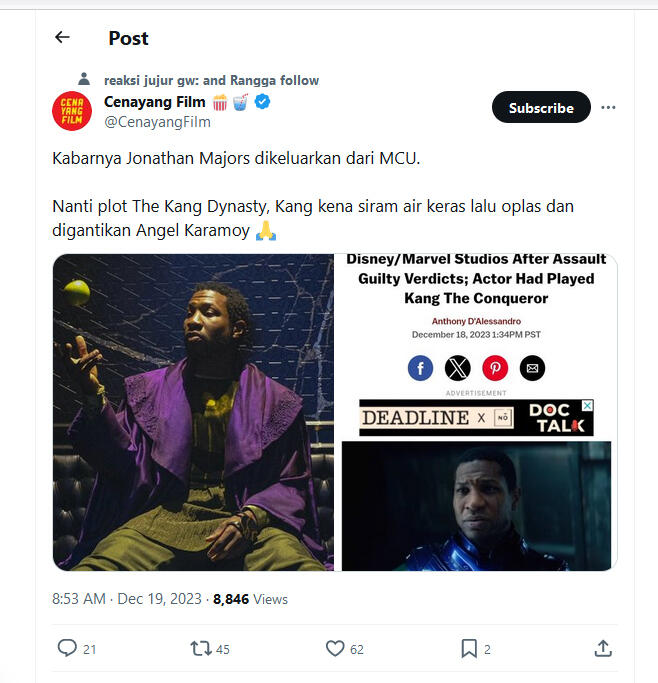Click the Facebook share icon in image
Viewport: 658px width, 683px height.
421,368
